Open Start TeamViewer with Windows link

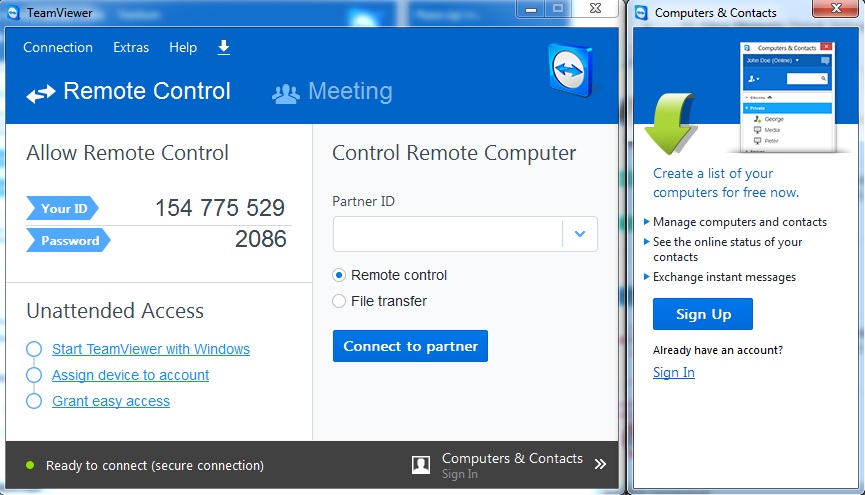tap(151, 349)
